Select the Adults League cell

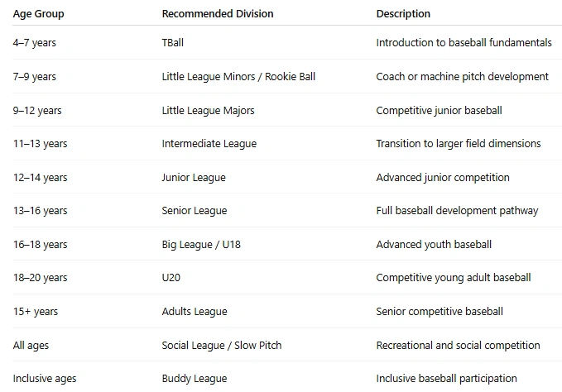(195, 312)
